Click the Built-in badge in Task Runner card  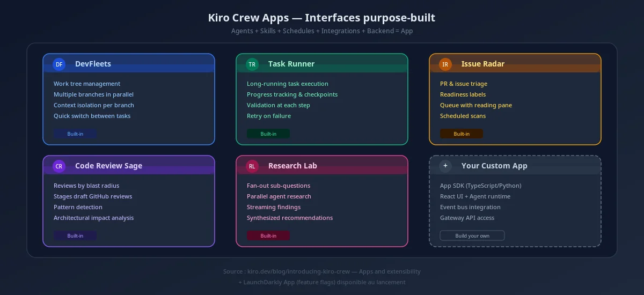[268, 134]
